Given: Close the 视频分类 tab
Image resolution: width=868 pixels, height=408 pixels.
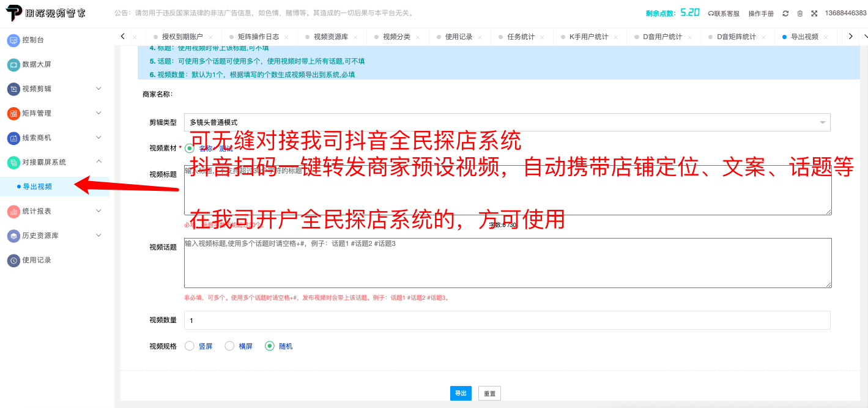Looking at the screenshot, I should coord(418,37).
